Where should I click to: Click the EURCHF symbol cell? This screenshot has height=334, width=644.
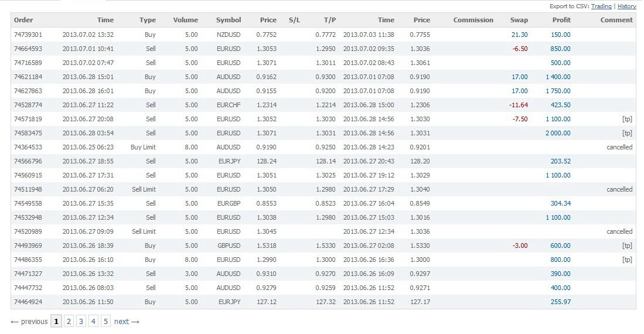(x=229, y=105)
